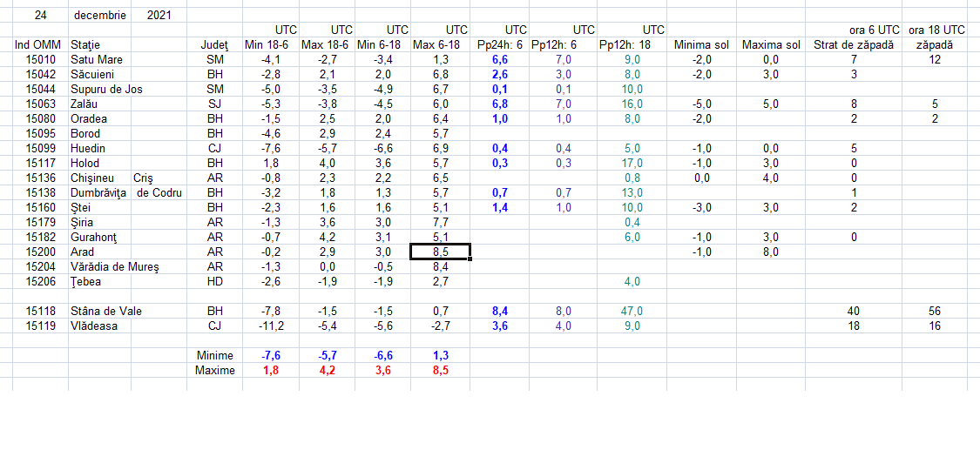Screen dimensions: 980x470
Task: Click the Max 18-6 header cell
Action: coord(327,45)
